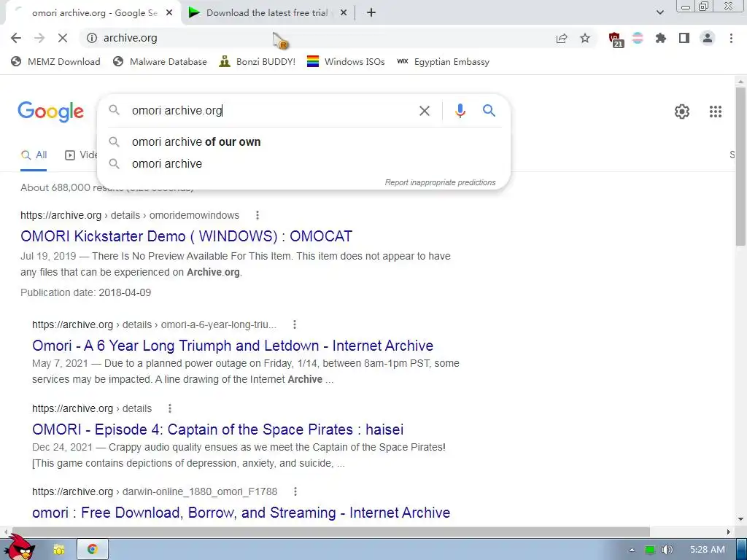This screenshot has width=747, height=560.
Task: Open options for omoridemowindows result
Action: [x=258, y=215]
